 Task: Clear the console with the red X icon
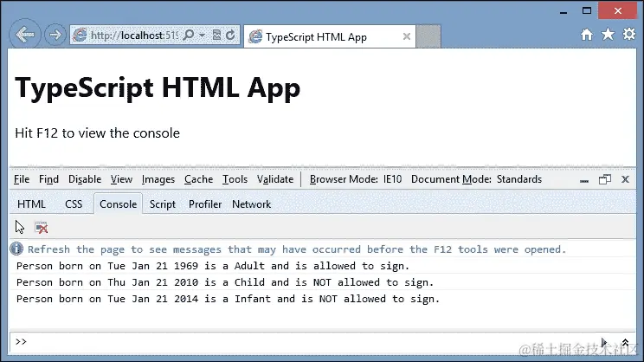(41, 227)
